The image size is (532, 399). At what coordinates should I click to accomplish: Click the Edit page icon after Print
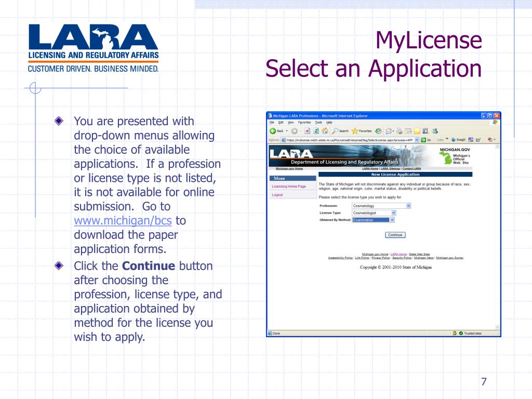point(408,131)
